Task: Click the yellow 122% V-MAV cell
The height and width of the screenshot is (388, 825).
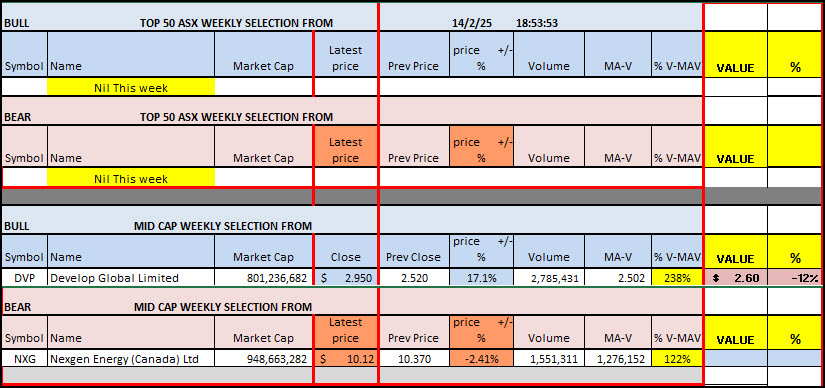Action: 677,359
